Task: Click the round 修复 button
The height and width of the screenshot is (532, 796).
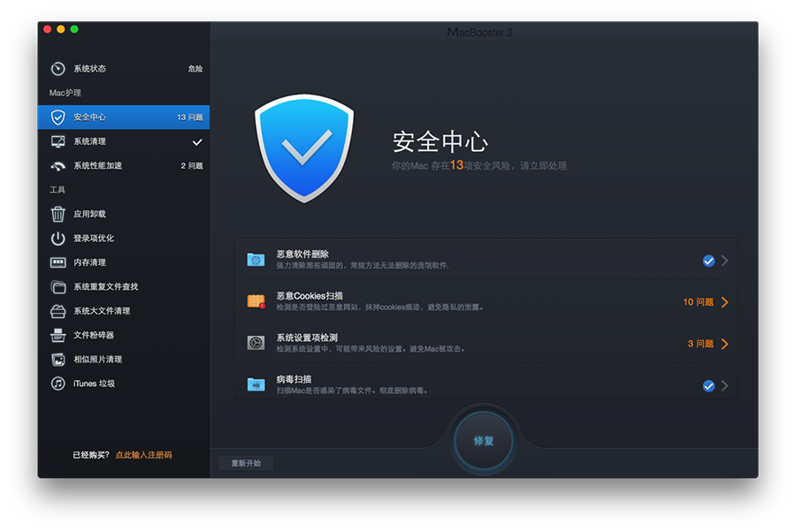Action: click(483, 441)
